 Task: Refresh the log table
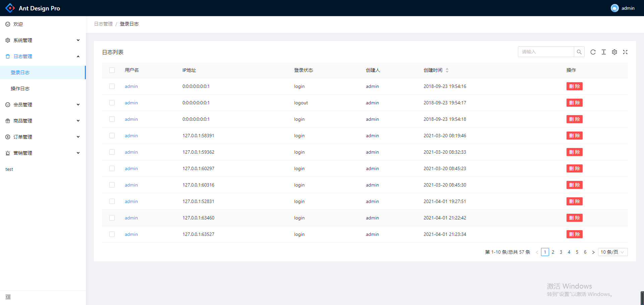click(593, 52)
